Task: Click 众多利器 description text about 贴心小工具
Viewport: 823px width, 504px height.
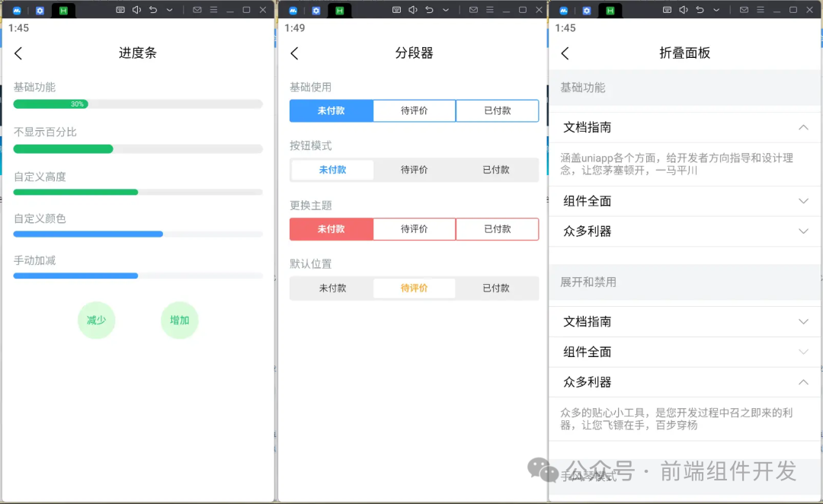Action: 677,419
